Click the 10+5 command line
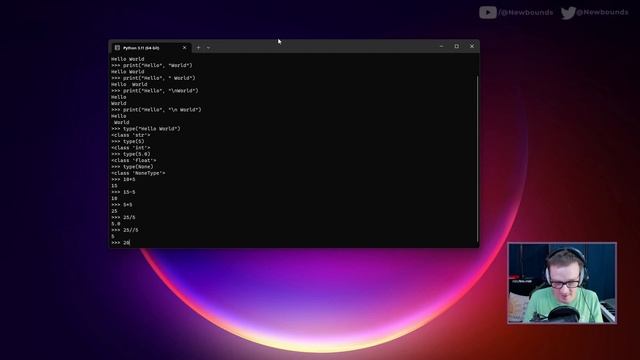This screenshot has height=360, width=640. click(x=123, y=180)
